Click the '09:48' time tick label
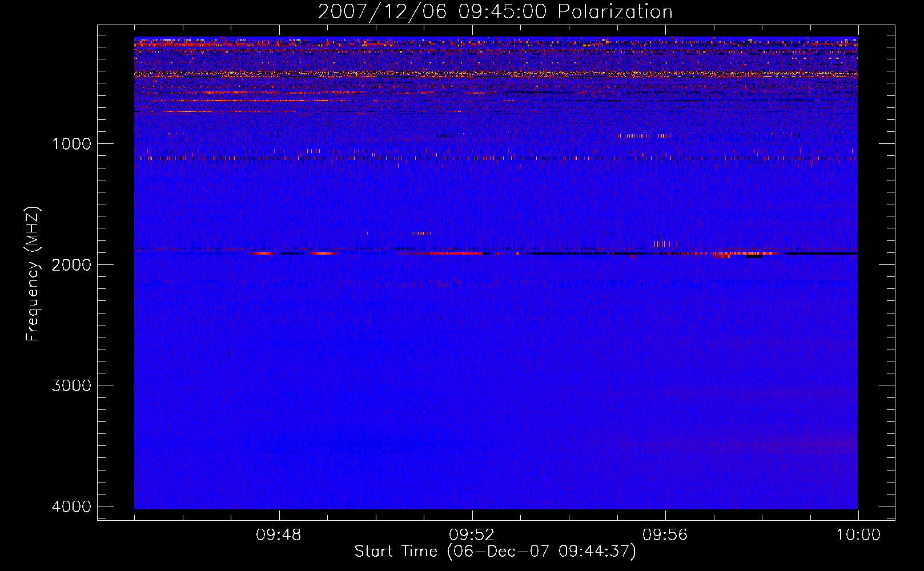This screenshot has height=571, width=924. (x=279, y=535)
